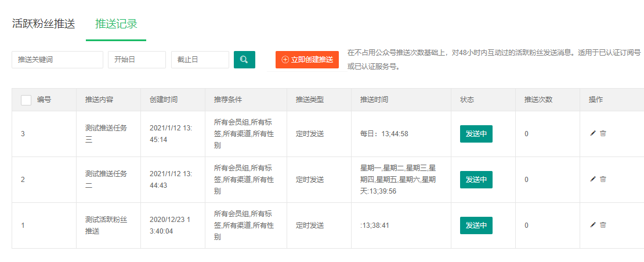Select the 推送记录 tab
This screenshot has height=262, width=644.
tap(116, 24)
